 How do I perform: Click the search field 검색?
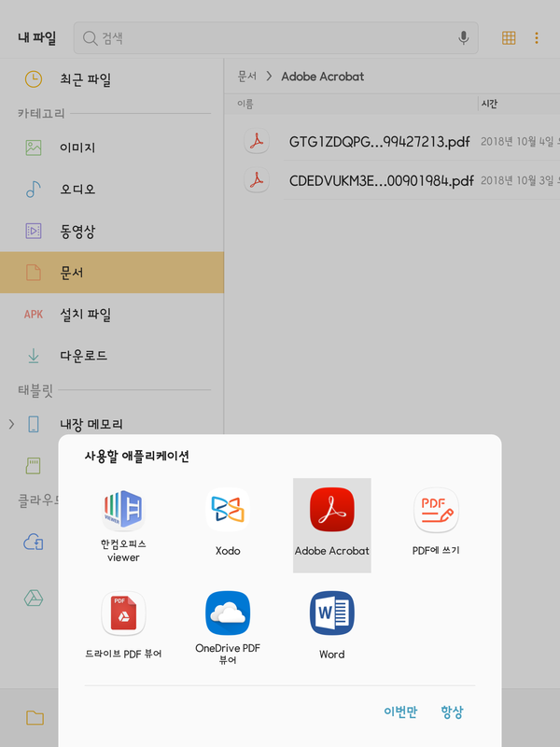(x=275, y=37)
